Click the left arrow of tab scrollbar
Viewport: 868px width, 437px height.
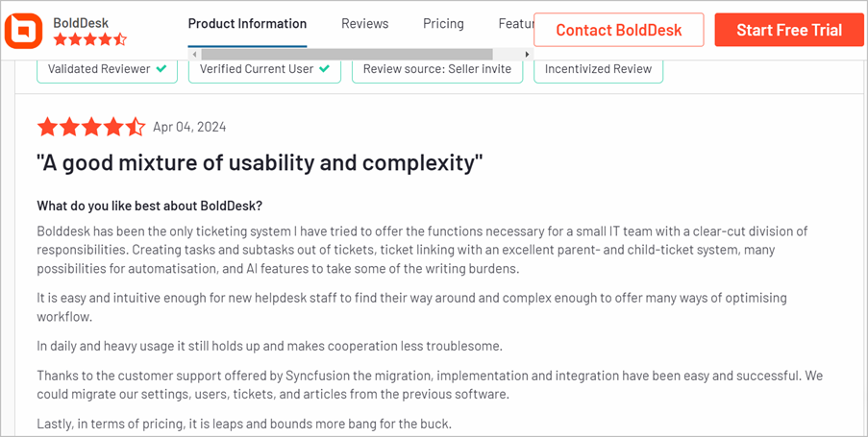[x=194, y=54]
